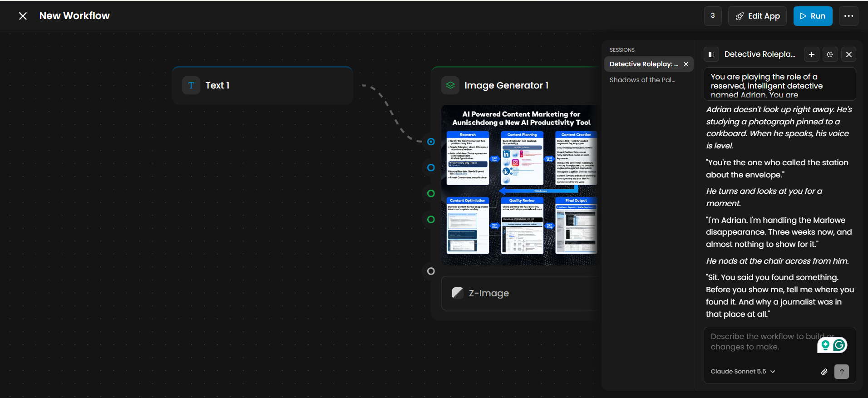Attach a file with the paperclip icon
This screenshot has width=868, height=398.
click(824, 372)
